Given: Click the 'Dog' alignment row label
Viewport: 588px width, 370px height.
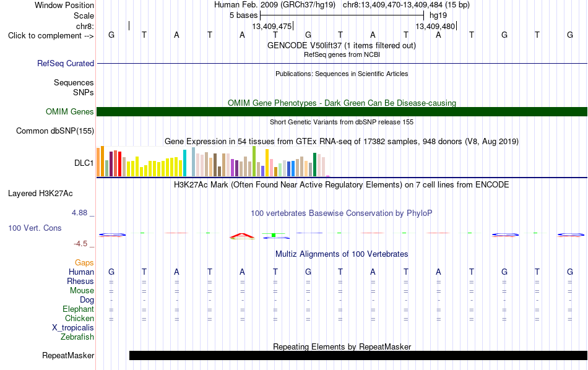Looking at the screenshot, I should tap(87, 300).
